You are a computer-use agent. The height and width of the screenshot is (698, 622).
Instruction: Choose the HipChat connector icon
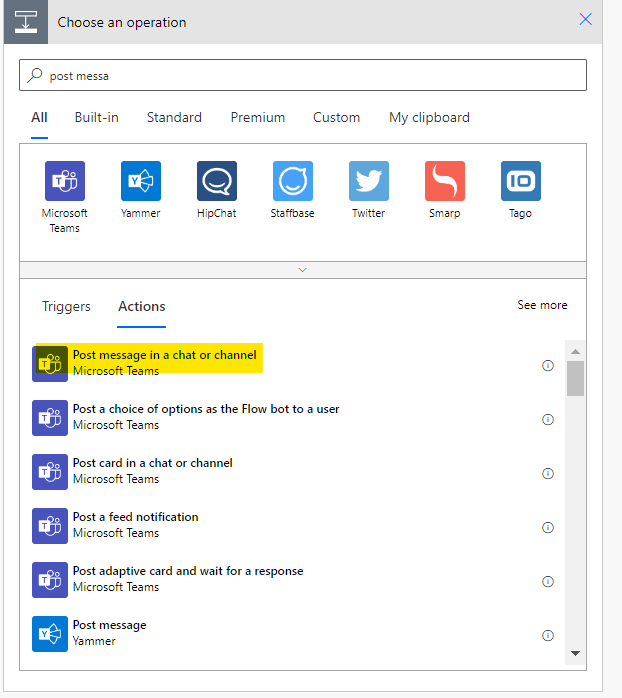[x=217, y=181]
